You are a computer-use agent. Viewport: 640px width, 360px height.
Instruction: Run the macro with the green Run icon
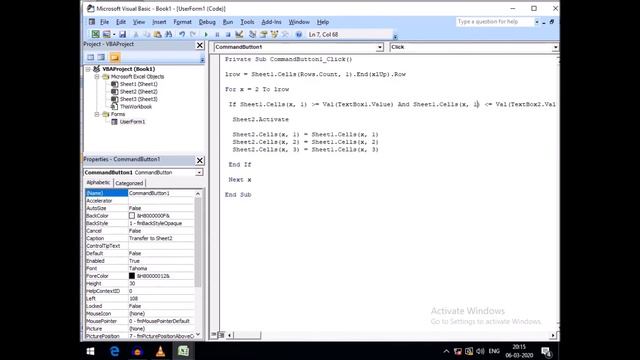[x=206, y=35]
